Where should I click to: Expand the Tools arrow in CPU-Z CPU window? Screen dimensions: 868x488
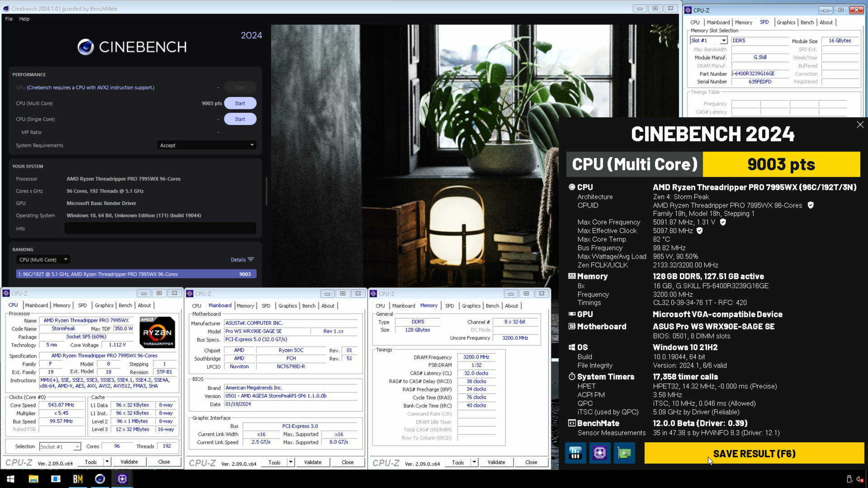[107, 462]
